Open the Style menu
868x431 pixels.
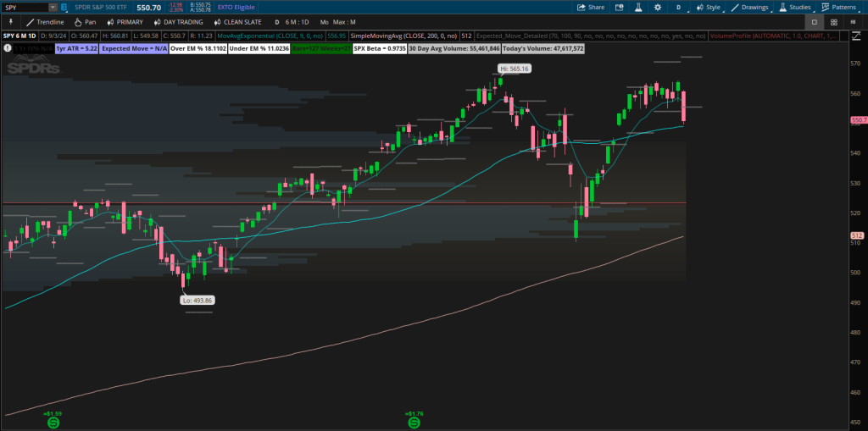click(709, 7)
